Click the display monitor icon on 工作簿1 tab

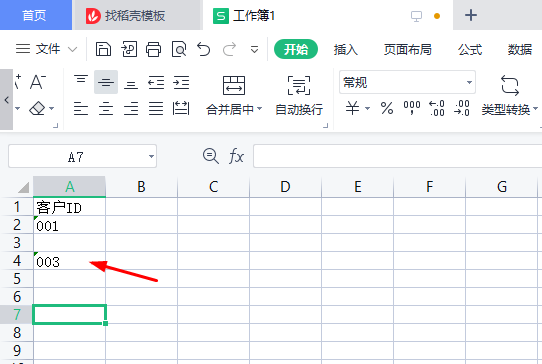[x=416, y=16]
